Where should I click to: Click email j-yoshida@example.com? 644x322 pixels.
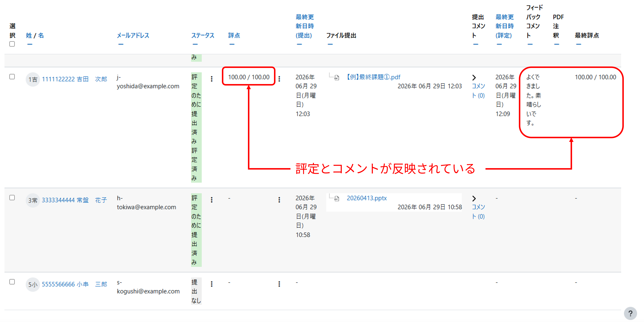pos(148,82)
